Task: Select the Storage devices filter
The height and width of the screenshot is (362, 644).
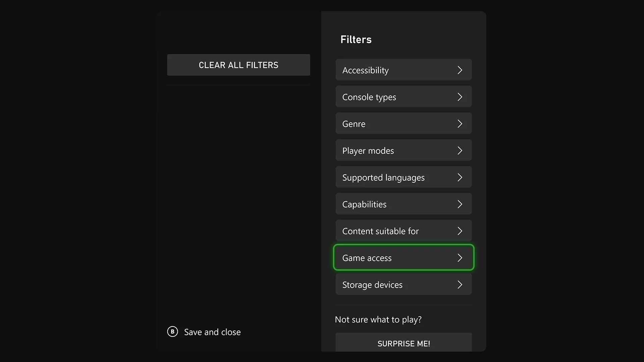Action: tap(404, 284)
